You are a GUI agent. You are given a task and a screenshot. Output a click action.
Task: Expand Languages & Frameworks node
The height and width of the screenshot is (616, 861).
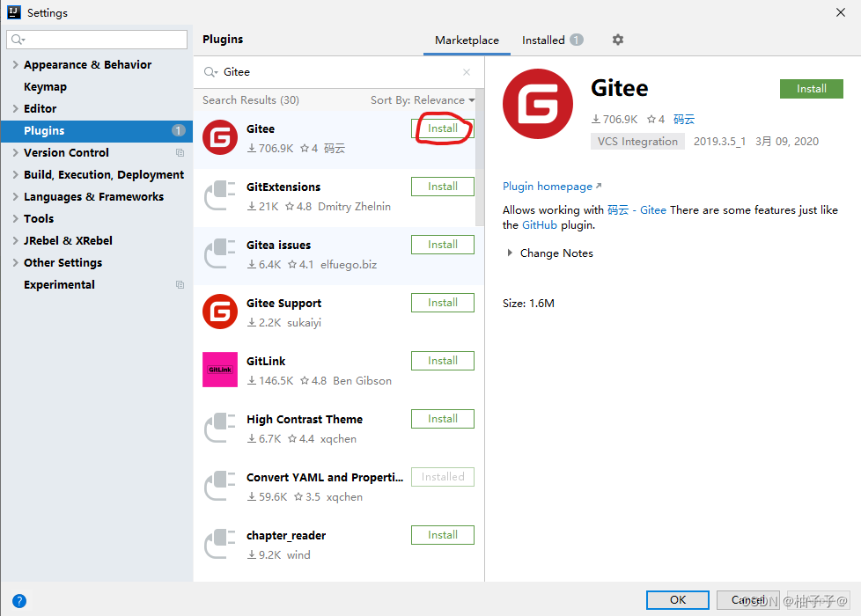[15, 196]
